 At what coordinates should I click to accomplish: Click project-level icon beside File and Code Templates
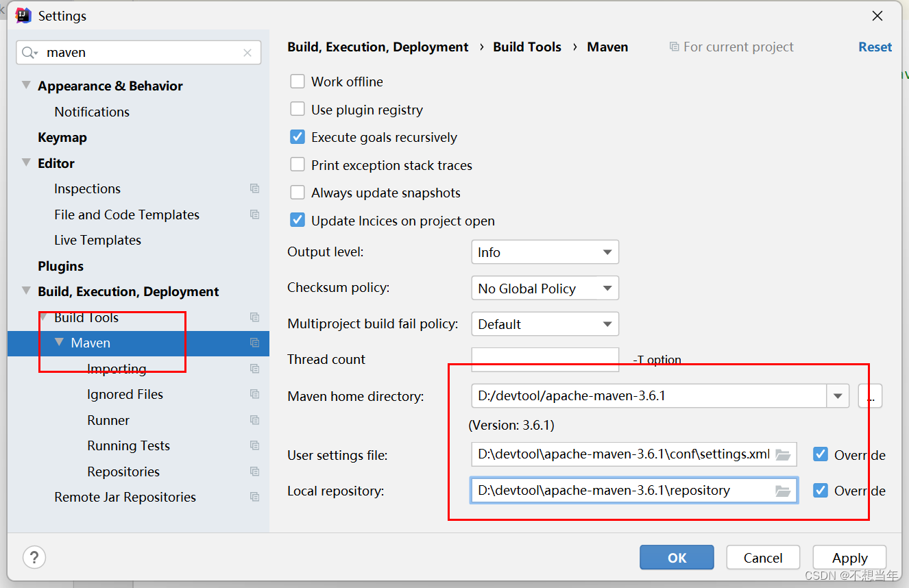coord(255,215)
